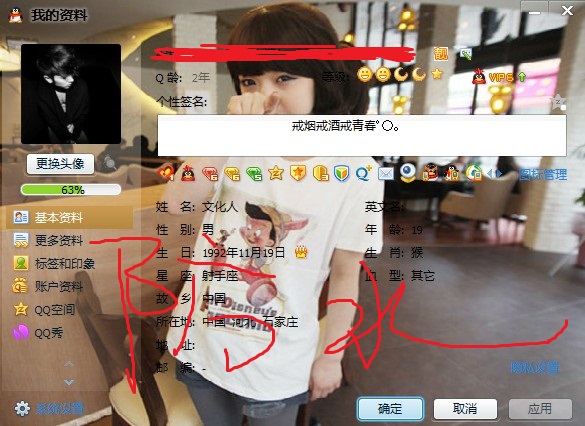The height and width of the screenshot is (426, 585).
Task: Click the yellow diamond 6 badge
Action: tap(232, 174)
